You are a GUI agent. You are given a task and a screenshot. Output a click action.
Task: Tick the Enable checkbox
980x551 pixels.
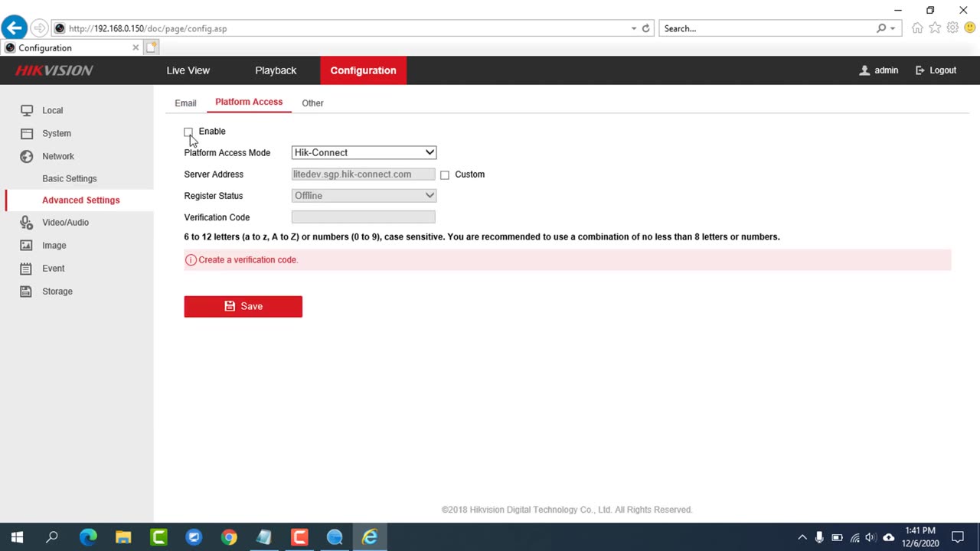188,132
